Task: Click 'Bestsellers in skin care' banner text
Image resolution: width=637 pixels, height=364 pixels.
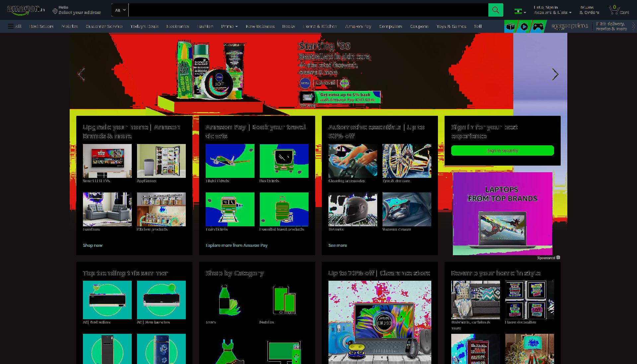Action: [334, 56]
